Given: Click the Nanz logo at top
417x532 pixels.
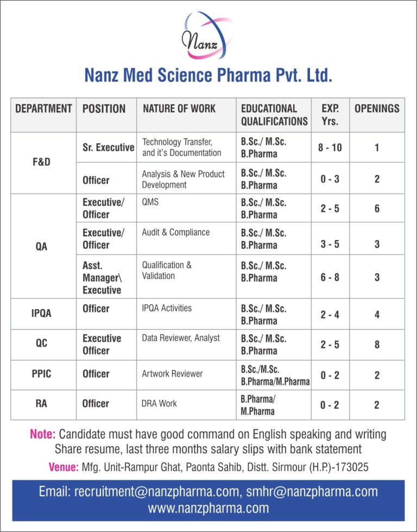Looking at the screenshot, I should pos(208,36).
